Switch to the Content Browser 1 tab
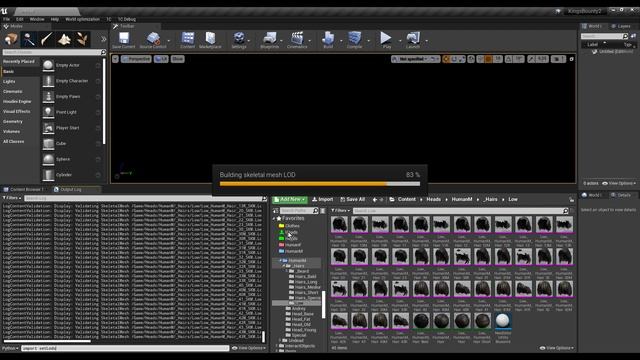The image size is (640, 360). 23,189
